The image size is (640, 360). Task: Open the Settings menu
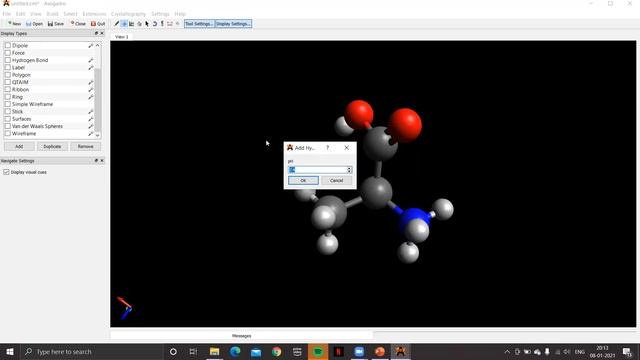coord(160,14)
